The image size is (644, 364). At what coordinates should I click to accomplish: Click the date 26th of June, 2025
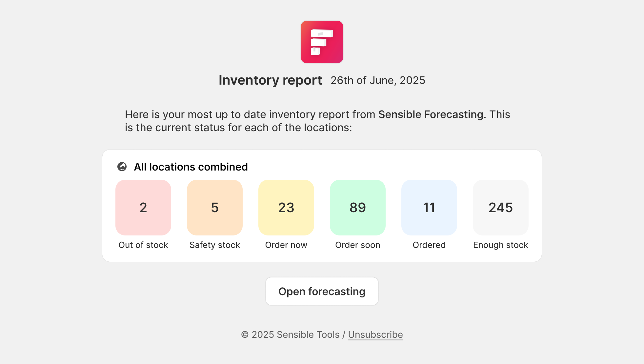[378, 80]
